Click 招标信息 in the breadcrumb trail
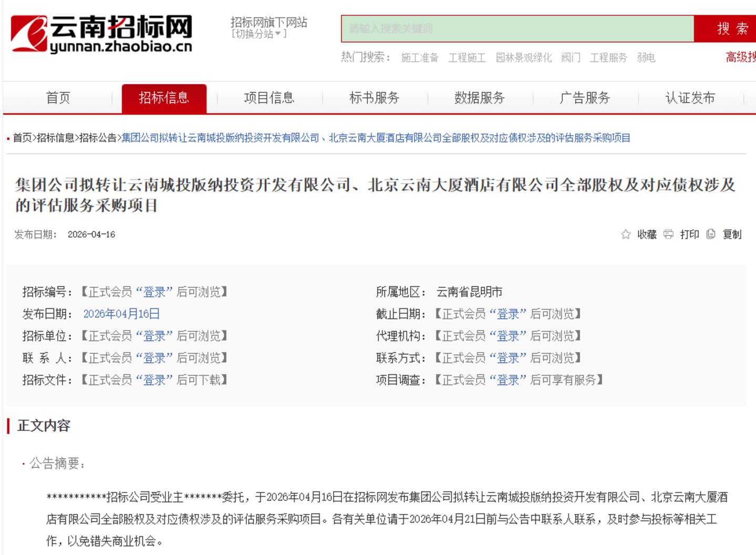Viewport: 756px width, 555px height. coord(55,138)
